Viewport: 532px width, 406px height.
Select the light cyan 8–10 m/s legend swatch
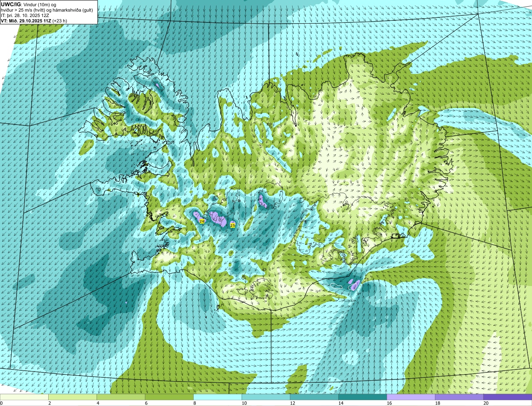pyautogui.click(x=218, y=397)
